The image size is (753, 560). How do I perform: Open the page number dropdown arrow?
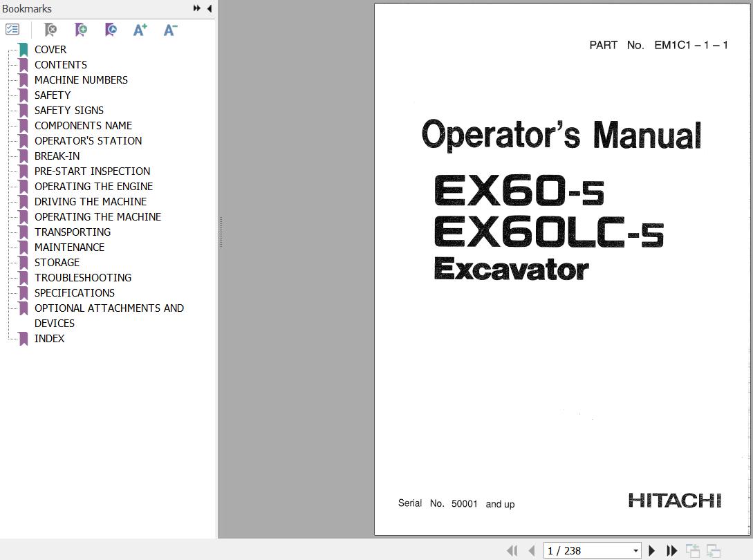(635, 550)
